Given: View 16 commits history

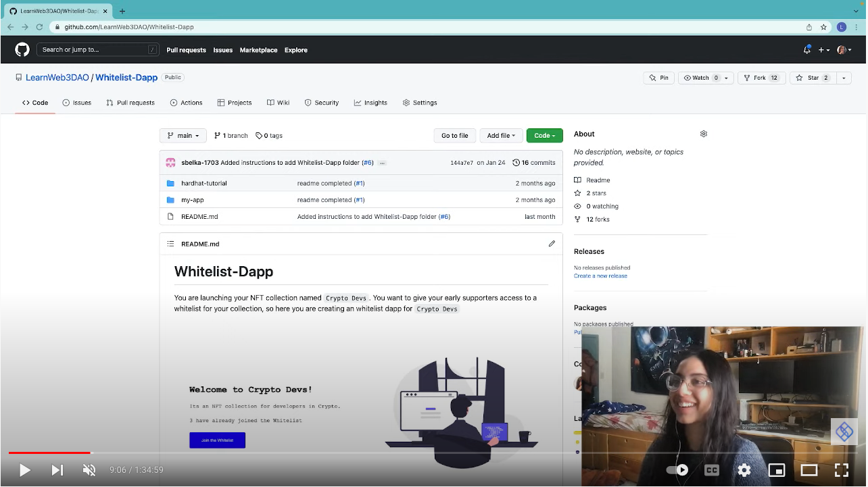Looking at the screenshot, I should (534, 163).
